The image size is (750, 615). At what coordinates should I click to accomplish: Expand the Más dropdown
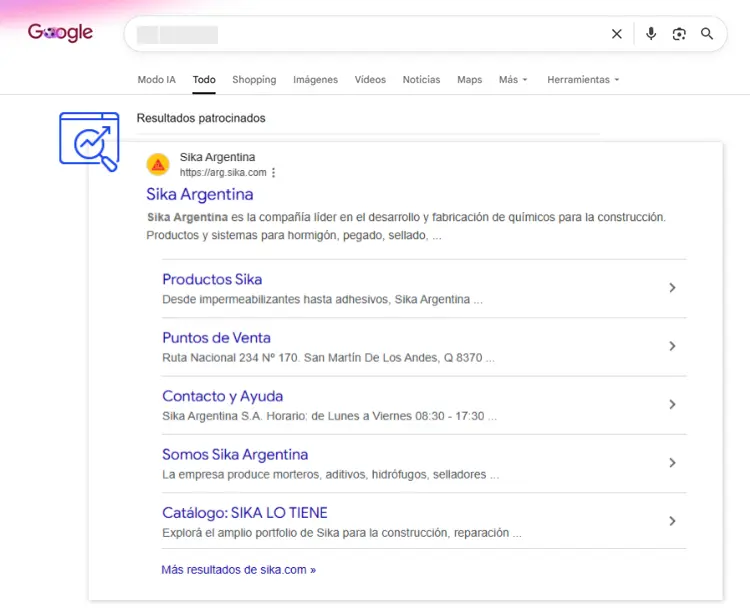coord(513,79)
